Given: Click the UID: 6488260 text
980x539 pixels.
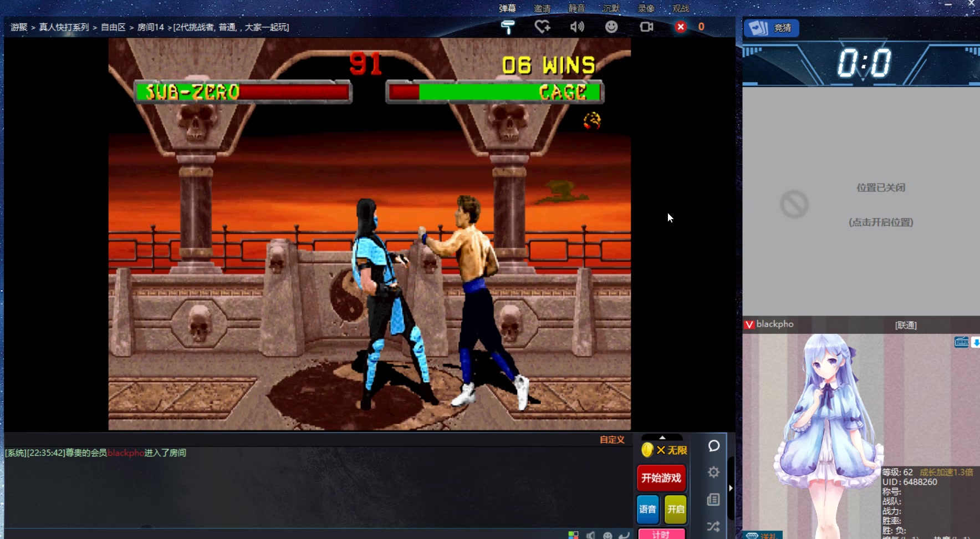Looking at the screenshot, I should 910,482.
